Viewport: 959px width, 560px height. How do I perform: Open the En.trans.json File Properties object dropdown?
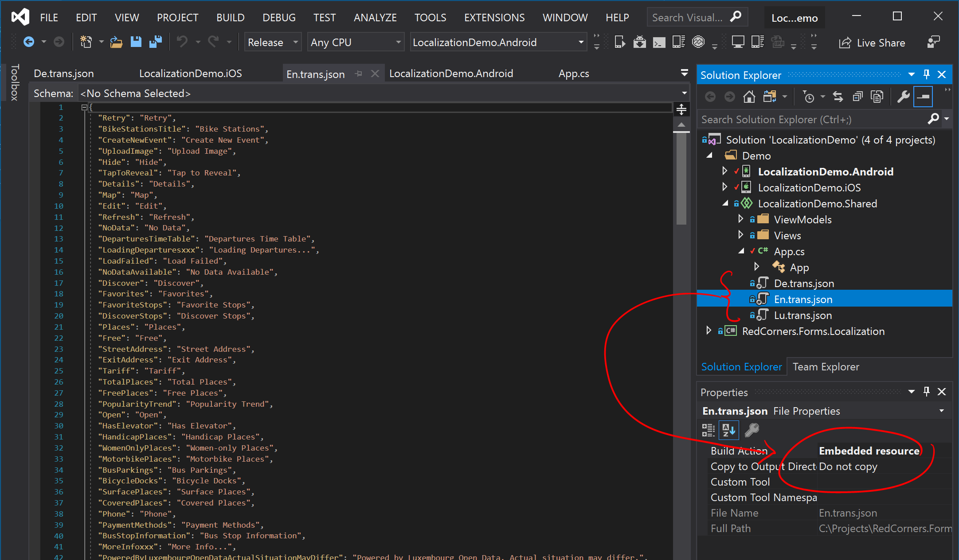pos(941,411)
